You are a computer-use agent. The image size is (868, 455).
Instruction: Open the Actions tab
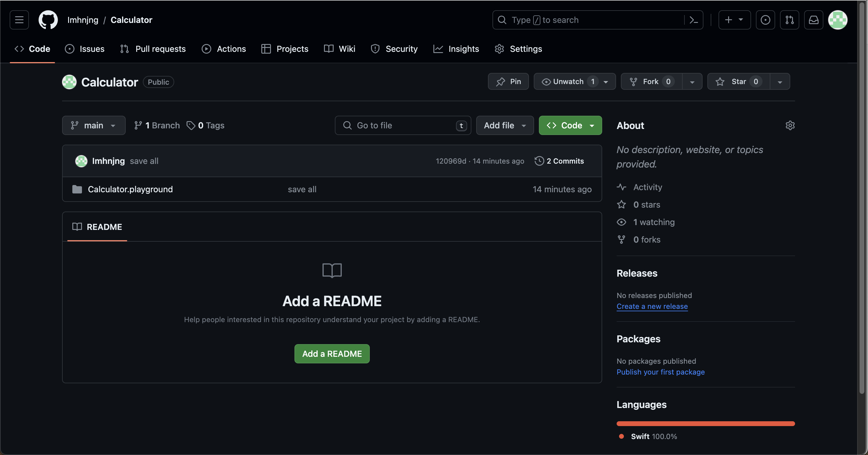[224, 49]
